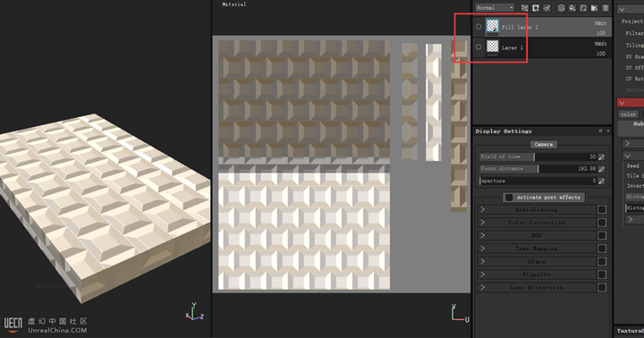
Task: Select the Camera tab in Display Settings
Action: coord(544,145)
